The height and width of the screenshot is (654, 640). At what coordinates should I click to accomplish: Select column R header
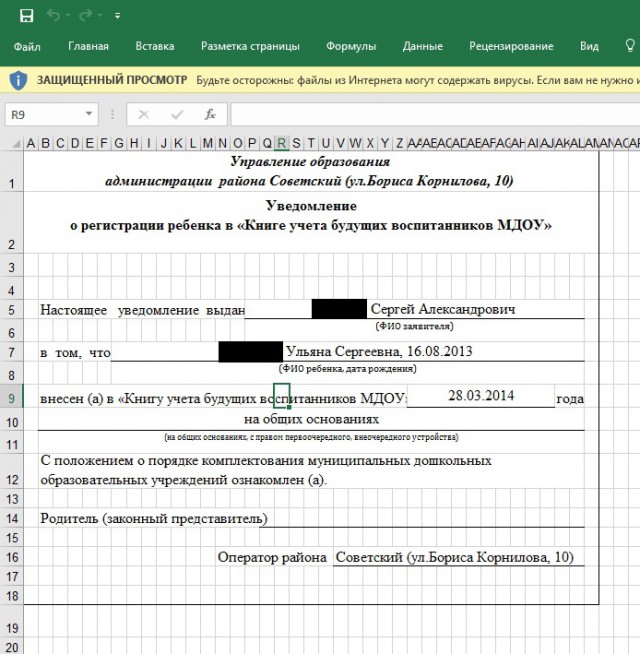(x=282, y=143)
